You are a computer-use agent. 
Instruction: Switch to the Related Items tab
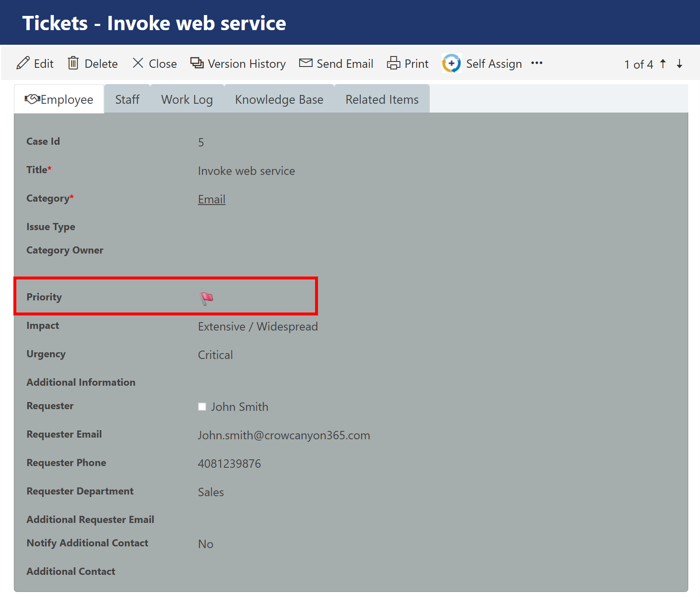tap(382, 100)
